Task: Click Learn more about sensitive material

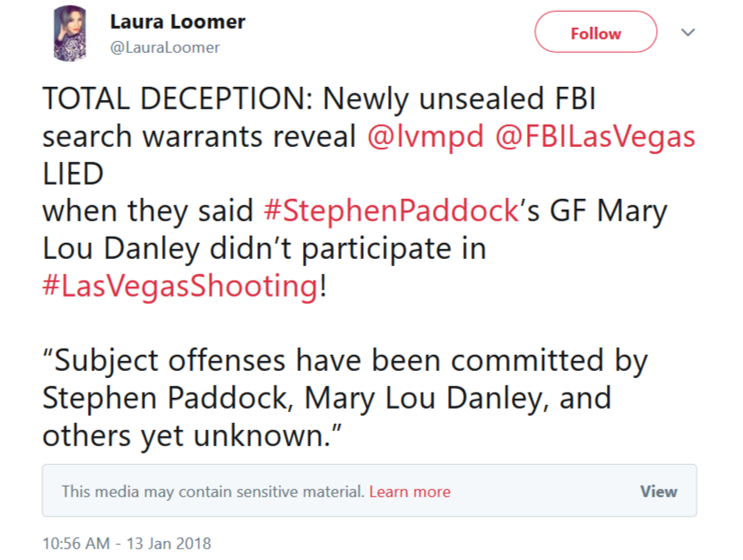Action: 410,492
